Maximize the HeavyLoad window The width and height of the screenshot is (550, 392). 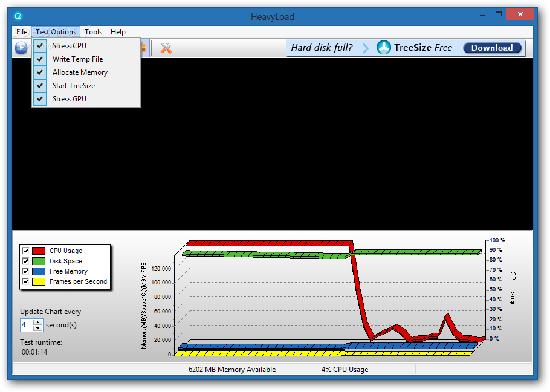499,14
